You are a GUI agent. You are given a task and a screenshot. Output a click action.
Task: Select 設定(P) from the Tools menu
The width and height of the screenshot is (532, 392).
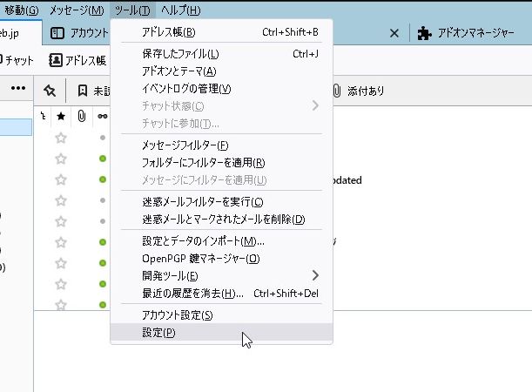[158, 333]
